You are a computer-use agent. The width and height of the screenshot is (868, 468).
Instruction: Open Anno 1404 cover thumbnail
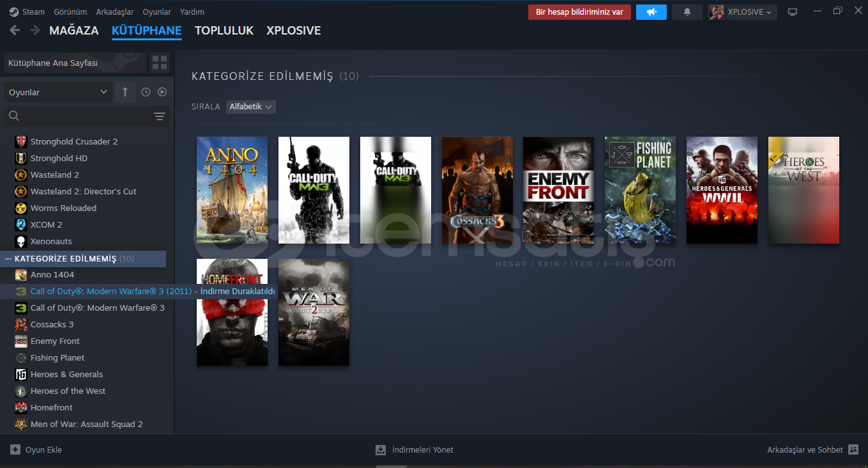click(x=232, y=190)
